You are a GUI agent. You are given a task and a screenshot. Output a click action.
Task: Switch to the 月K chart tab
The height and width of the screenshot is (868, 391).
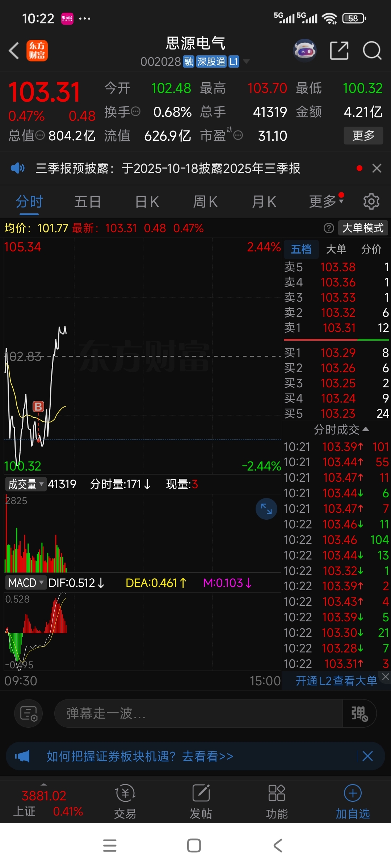click(264, 201)
